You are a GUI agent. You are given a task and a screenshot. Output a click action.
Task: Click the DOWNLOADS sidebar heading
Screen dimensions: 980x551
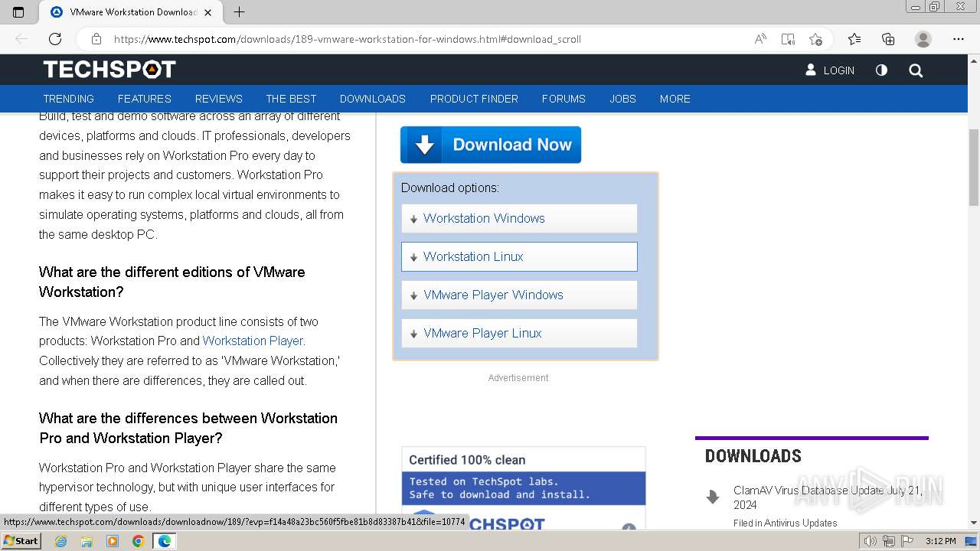tap(753, 456)
